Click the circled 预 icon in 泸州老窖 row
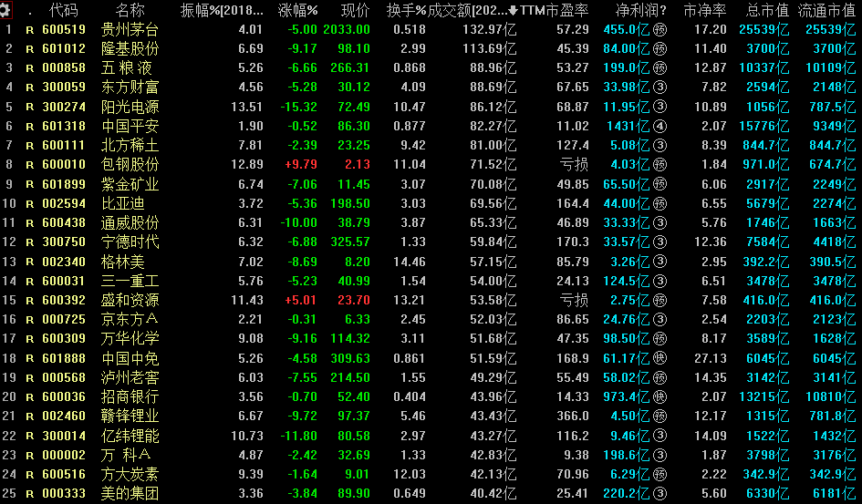This screenshot has width=862, height=504. click(x=659, y=377)
